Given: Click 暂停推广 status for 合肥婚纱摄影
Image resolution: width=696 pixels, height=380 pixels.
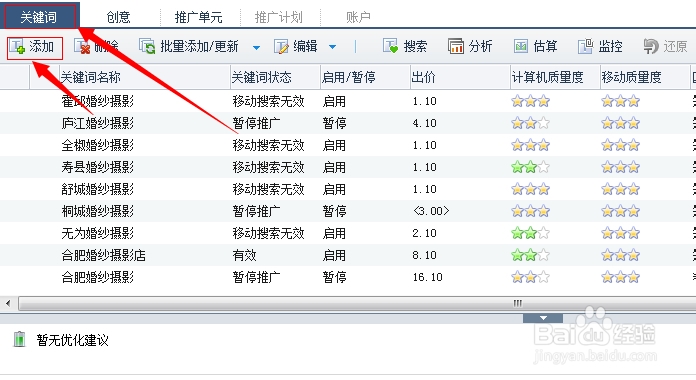Looking at the screenshot, I should pos(257,277).
